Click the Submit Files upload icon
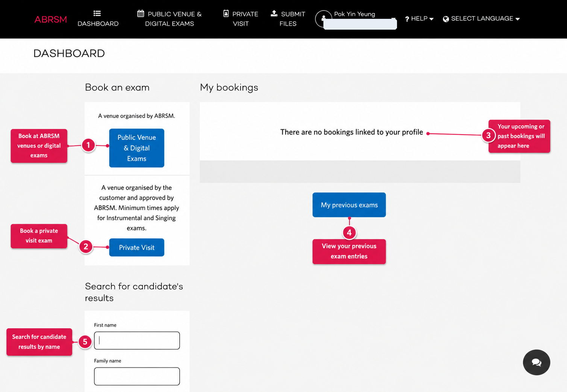Viewport: 567px width, 392px height. pos(274,13)
